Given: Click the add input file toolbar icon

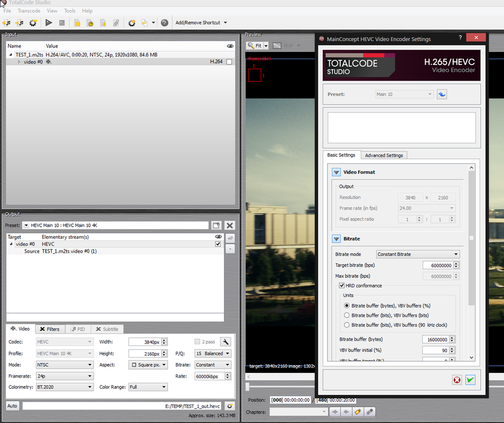Looking at the screenshot, I should pos(6,23).
